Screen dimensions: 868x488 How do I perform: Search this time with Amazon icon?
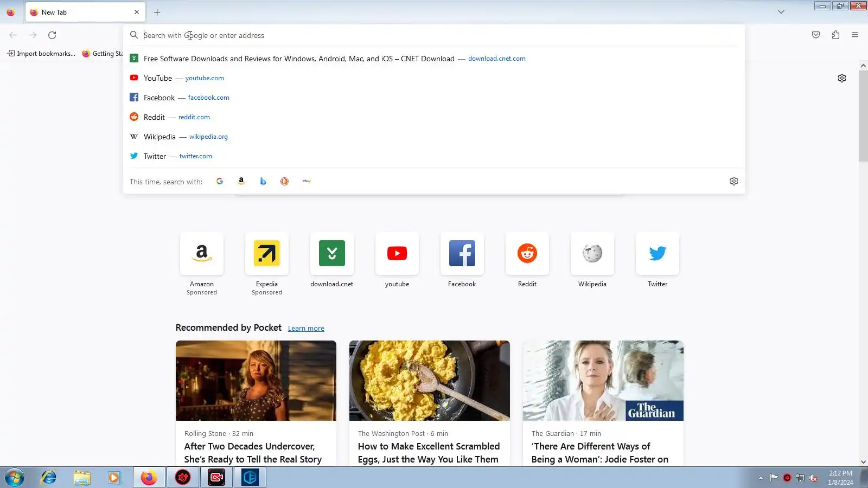[241, 181]
